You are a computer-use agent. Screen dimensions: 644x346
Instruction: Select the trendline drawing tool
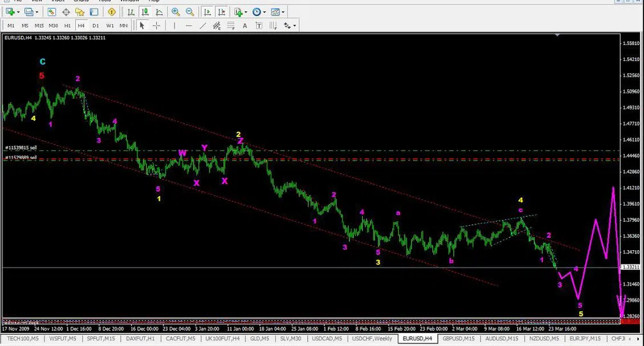[x=203, y=26]
